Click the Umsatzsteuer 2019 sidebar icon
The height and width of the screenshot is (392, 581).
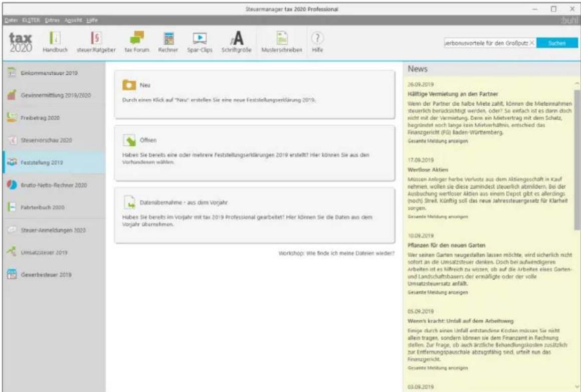(12, 252)
